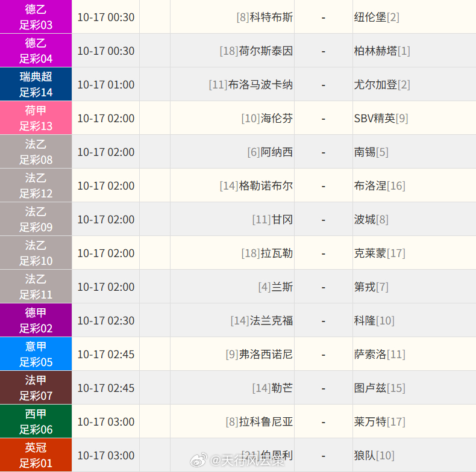The height and width of the screenshot is (472, 476).
Task: Click kickoff time in 足彩11 row
Action: [x=106, y=287]
